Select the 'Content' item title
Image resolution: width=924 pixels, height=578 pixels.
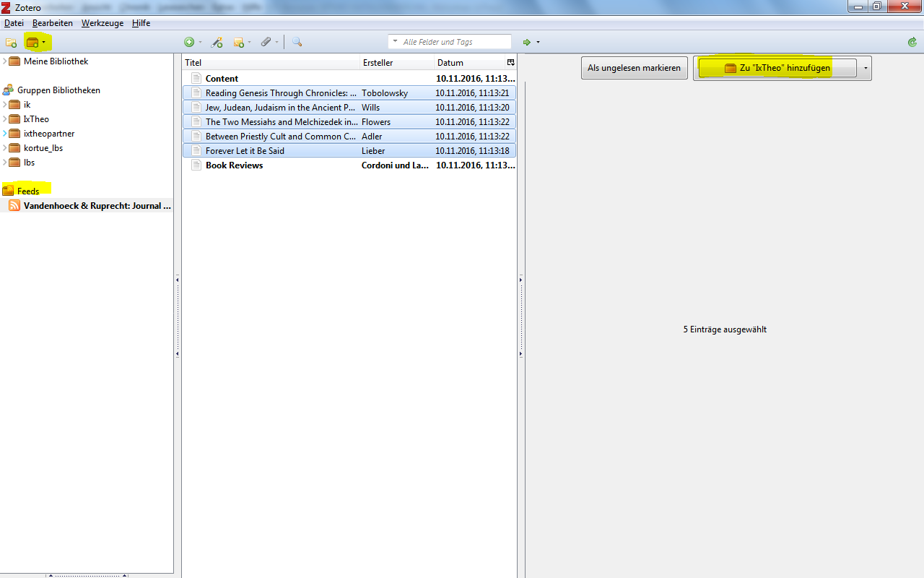(x=222, y=79)
